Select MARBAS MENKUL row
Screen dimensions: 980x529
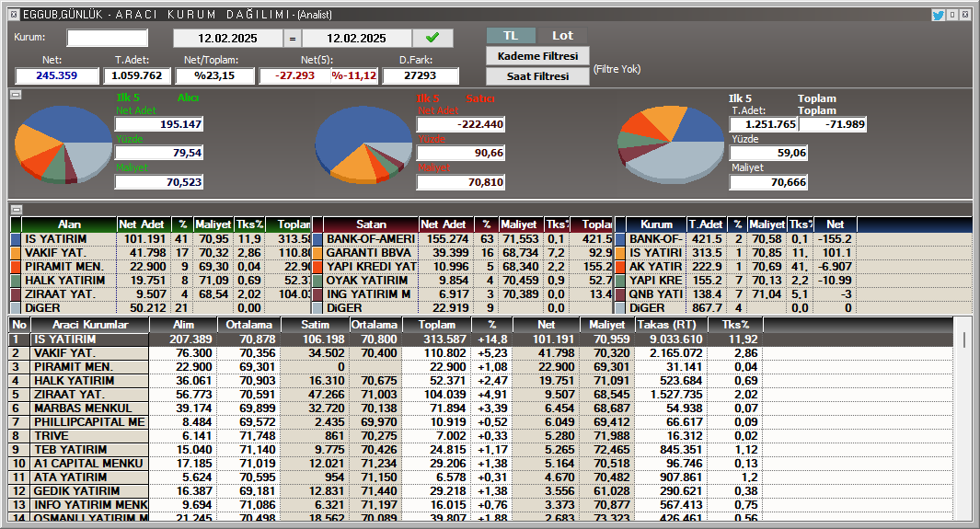480,408
